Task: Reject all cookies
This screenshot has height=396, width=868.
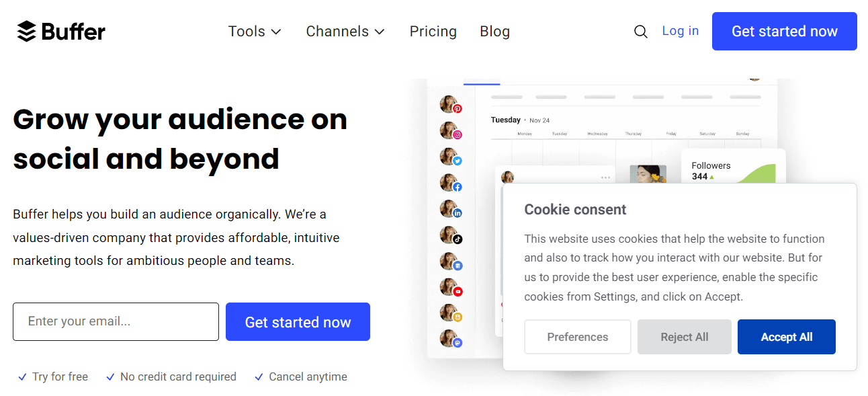Action: point(684,337)
